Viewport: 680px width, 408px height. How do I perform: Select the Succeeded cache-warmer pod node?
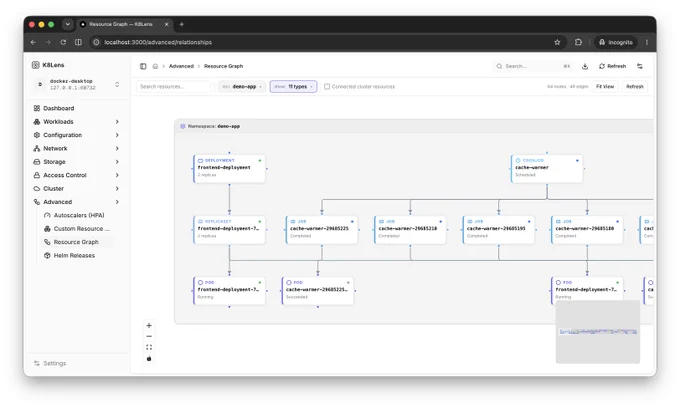318,291
